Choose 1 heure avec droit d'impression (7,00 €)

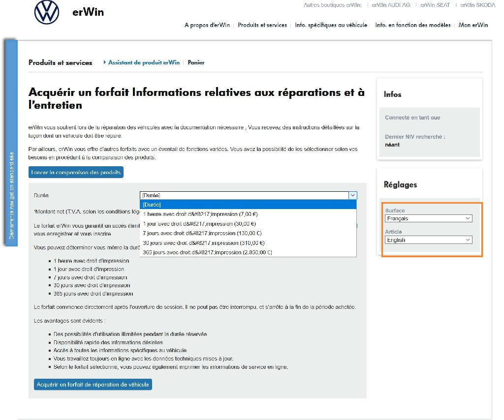pos(248,214)
